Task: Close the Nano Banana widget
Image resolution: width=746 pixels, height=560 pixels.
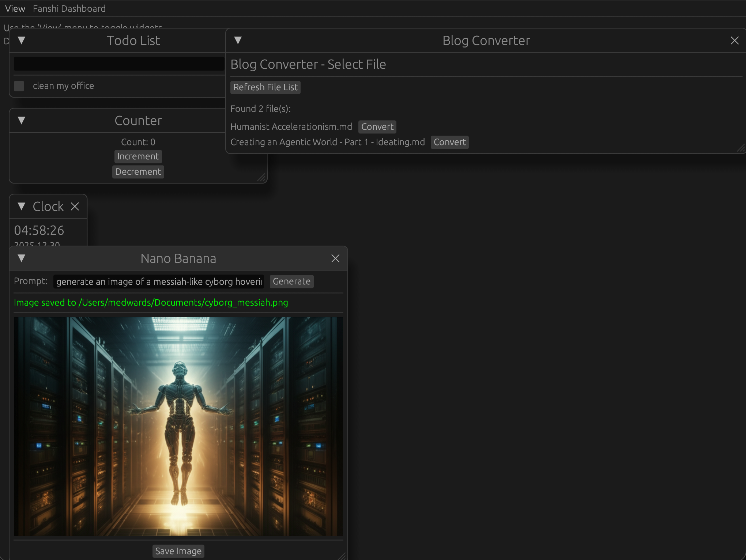Action: (x=335, y=258)
